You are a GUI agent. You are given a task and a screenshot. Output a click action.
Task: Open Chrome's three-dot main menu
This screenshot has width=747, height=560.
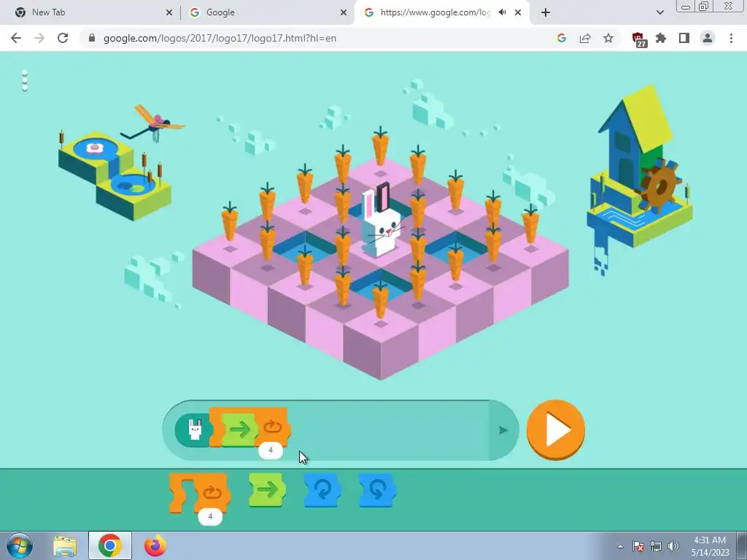(x=731, y=38)
